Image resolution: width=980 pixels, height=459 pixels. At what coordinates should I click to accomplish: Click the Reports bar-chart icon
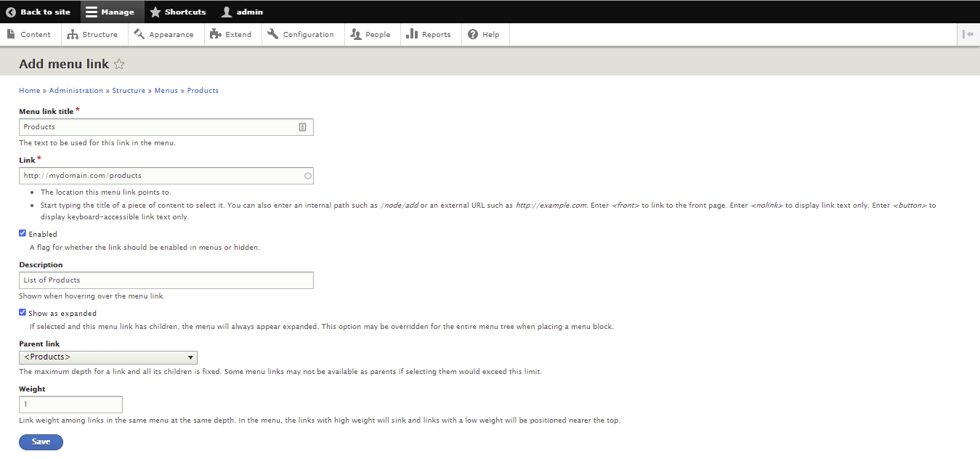point(413,34)
